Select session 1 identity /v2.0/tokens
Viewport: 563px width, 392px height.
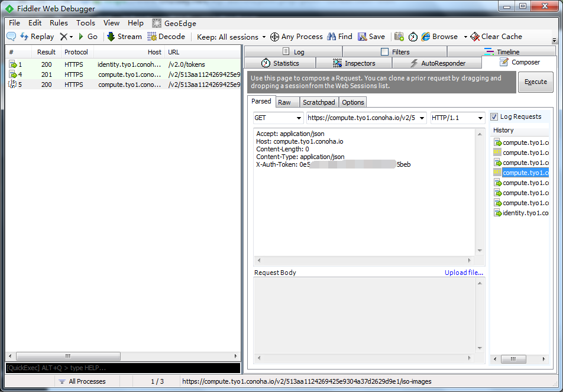(123, 64)
